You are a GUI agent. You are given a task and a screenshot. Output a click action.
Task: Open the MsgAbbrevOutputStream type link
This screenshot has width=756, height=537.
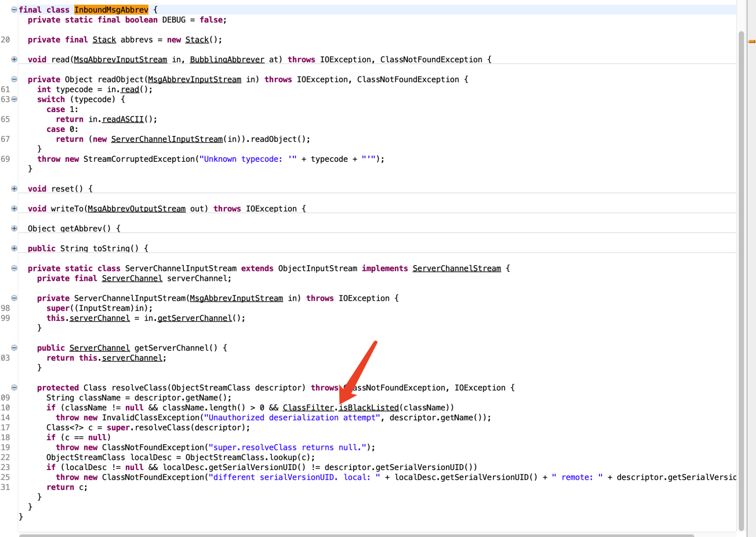pos(137,209)
